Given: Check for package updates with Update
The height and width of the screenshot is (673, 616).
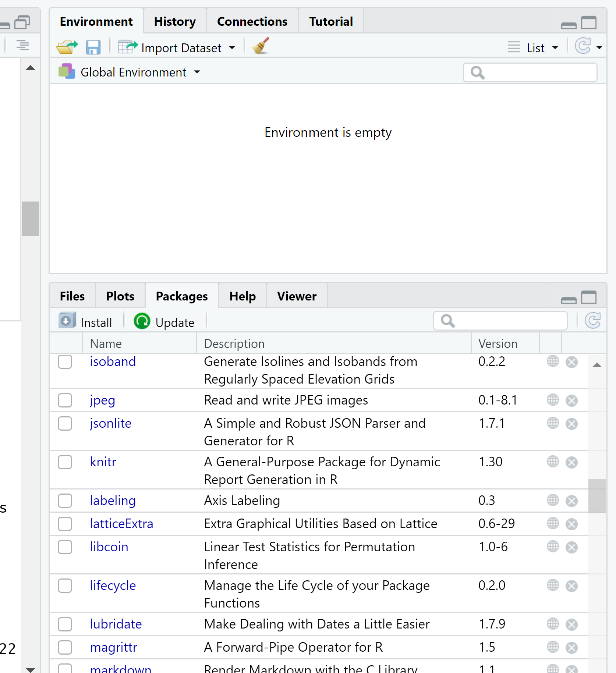Looking at the screenshot, I should 164,321.
